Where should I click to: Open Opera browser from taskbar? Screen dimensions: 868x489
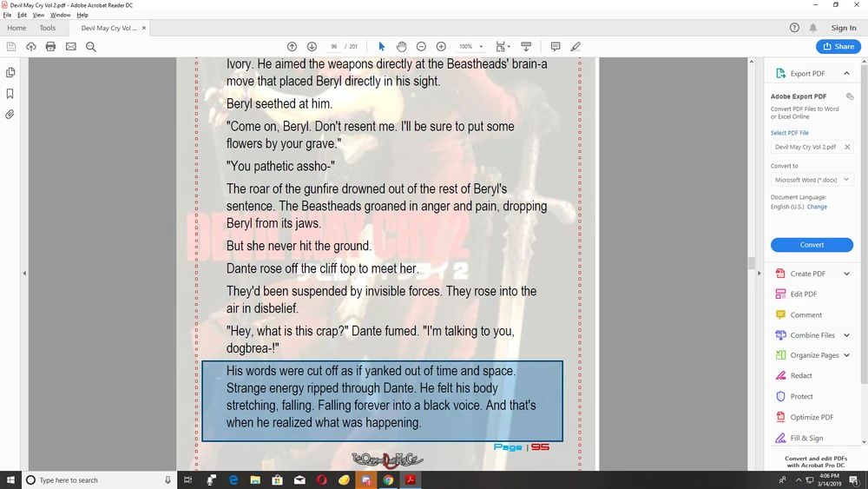[322, 479]
